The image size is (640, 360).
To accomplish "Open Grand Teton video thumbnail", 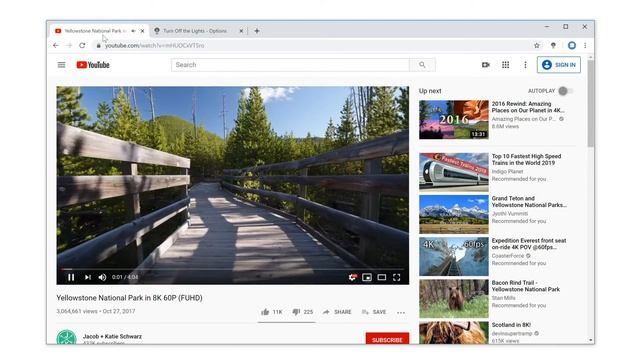I will pyautogui.click(x=453, y=214).
